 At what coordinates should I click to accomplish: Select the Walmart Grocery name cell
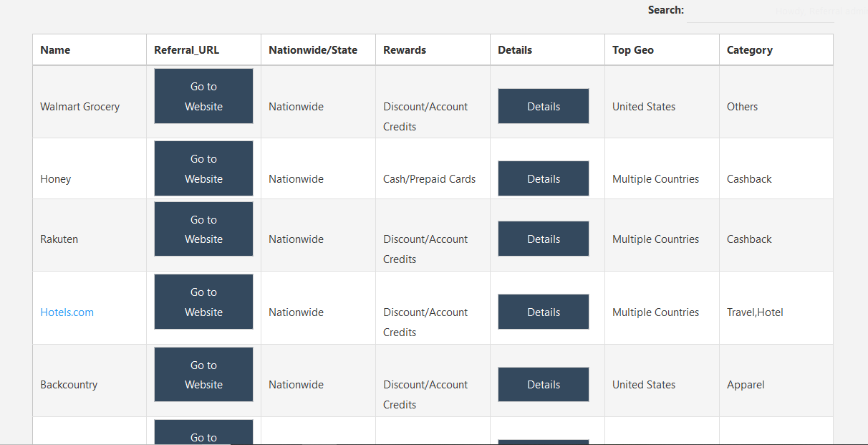90,102
